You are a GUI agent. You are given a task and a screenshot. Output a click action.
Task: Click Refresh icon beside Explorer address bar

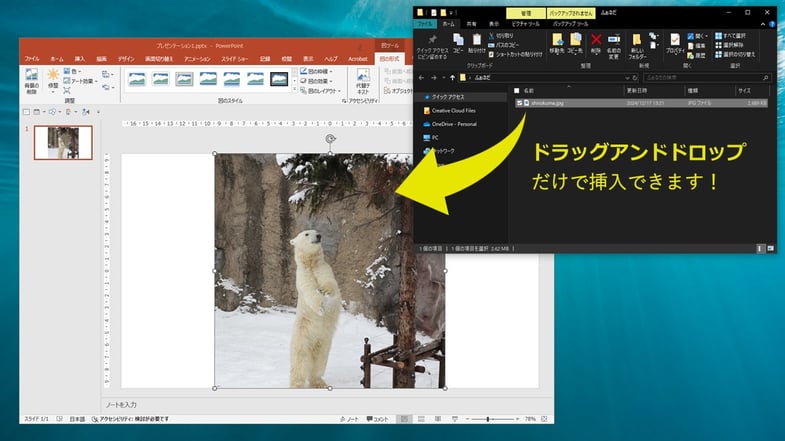click(635, 78)
